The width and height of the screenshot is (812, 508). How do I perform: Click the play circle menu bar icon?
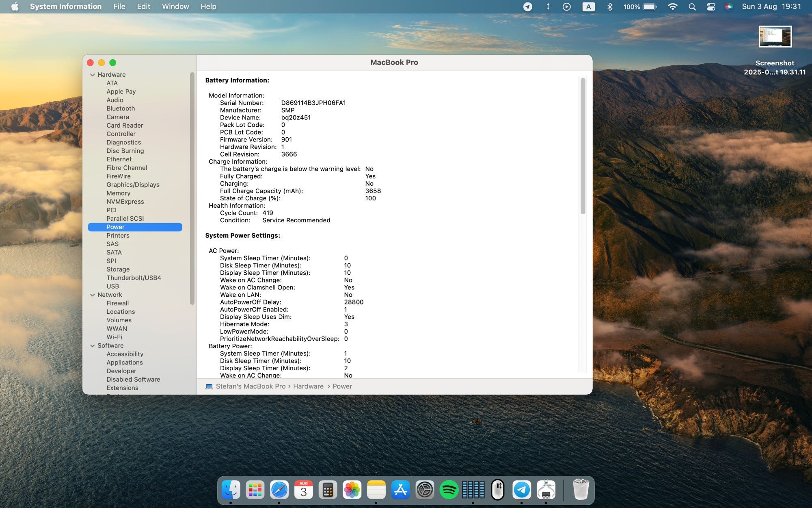click(x=567, y=7)
